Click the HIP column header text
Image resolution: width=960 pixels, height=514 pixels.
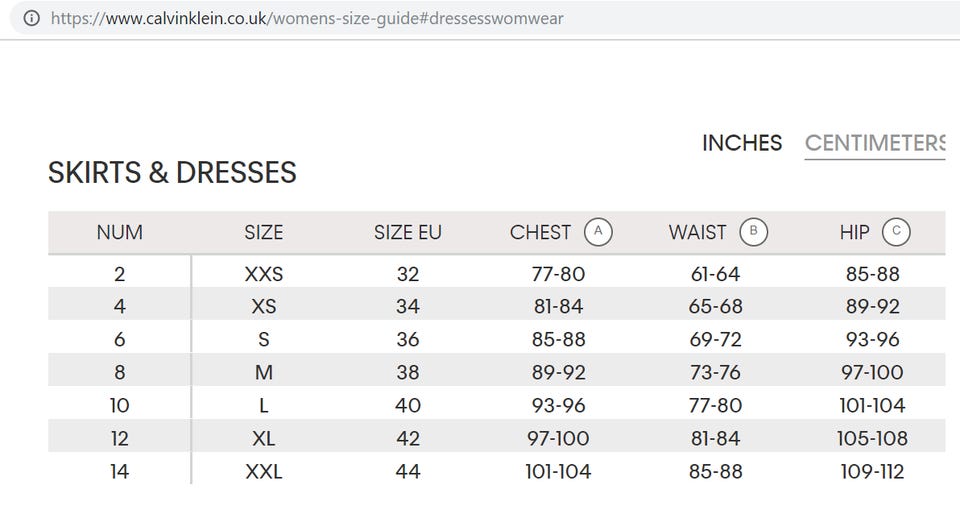(x=855, y=233)
